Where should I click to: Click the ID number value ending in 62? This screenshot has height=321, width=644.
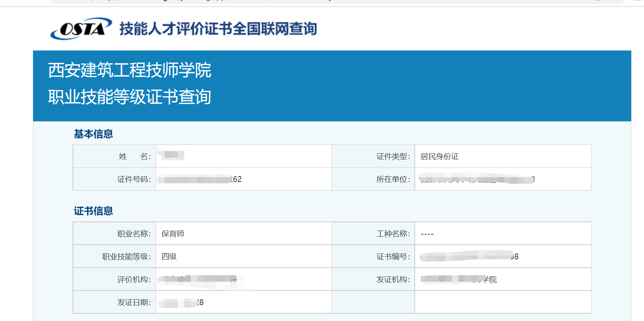tap(200, 179)
